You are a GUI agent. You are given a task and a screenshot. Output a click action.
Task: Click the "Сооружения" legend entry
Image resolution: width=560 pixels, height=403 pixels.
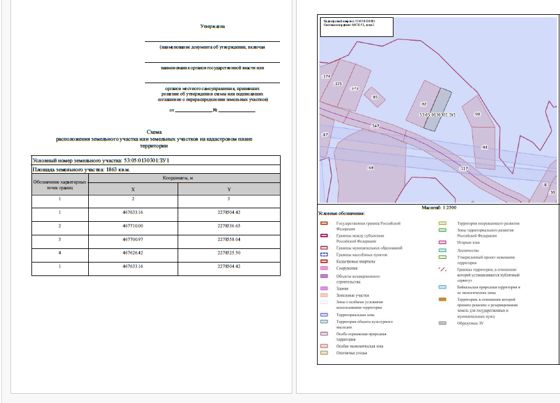coord(346,268)
